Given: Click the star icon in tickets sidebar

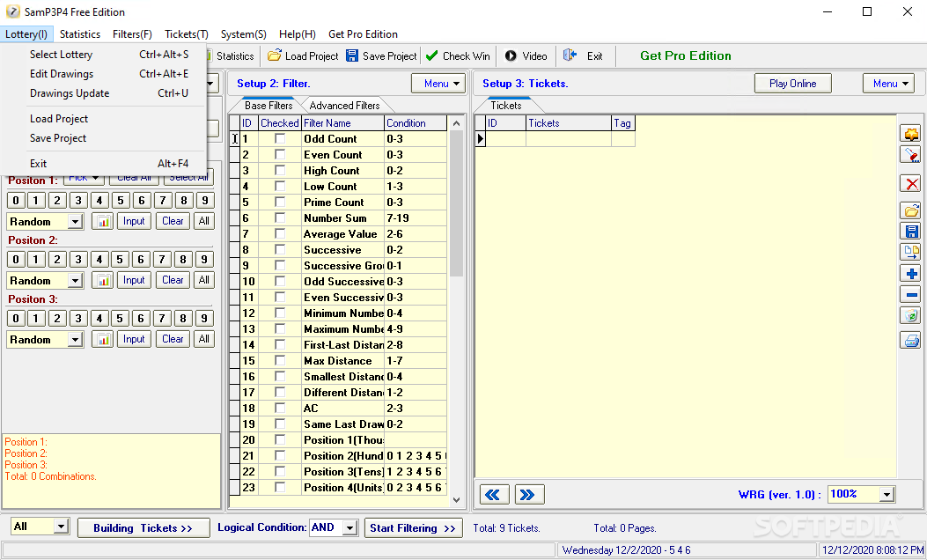Looking at the screenshot, I should tap(911, 134).
